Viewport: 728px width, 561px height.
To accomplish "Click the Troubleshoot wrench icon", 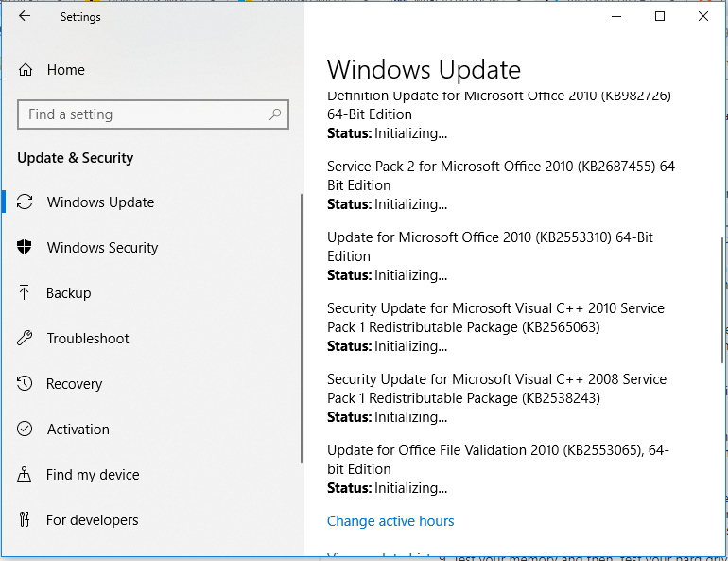I will 25,338.
